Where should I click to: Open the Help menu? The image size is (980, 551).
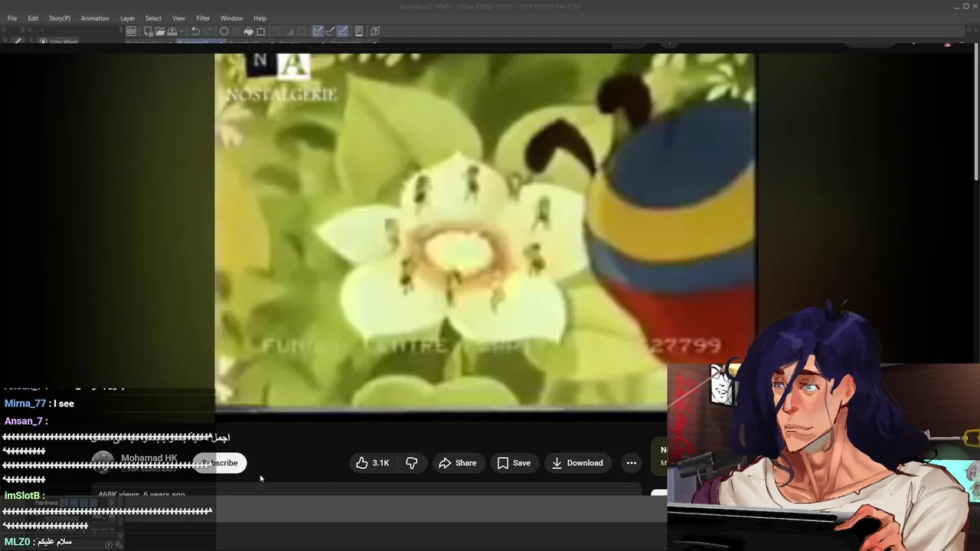[260, 18]
